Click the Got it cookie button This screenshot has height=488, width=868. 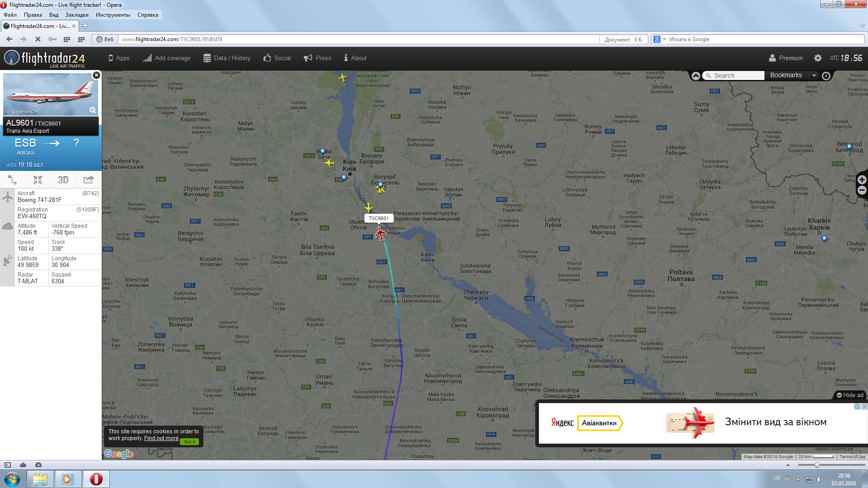tap(189, 442)
